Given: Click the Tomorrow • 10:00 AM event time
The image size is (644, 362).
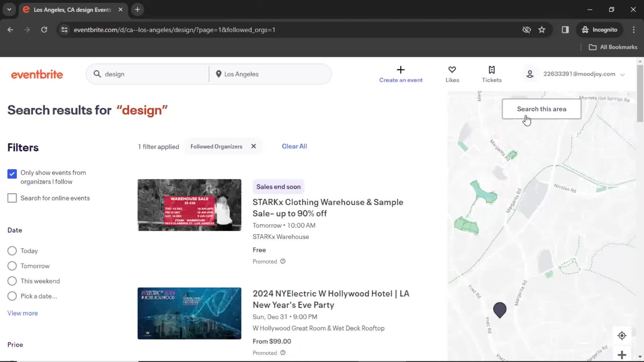Looking at the screenshot, I should 284,225.
